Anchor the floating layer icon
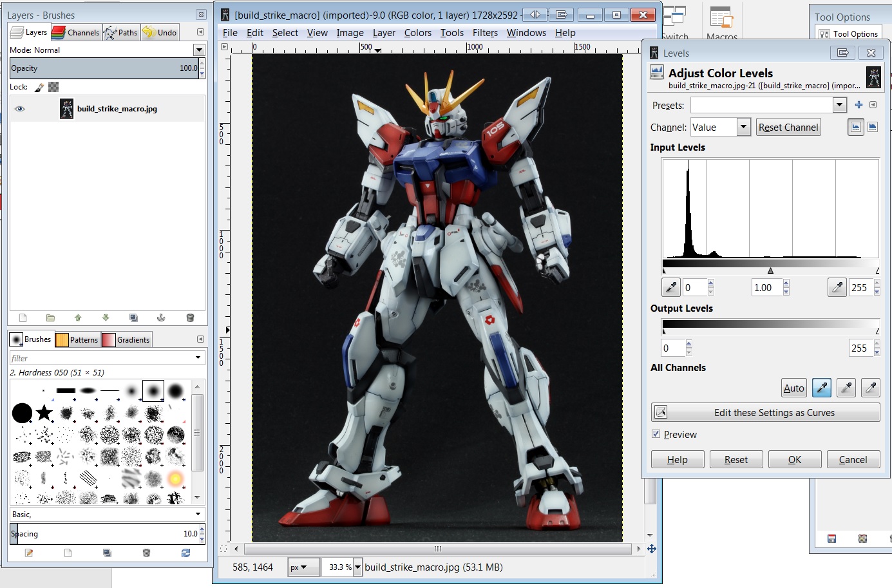 click(x=161, y=318)
